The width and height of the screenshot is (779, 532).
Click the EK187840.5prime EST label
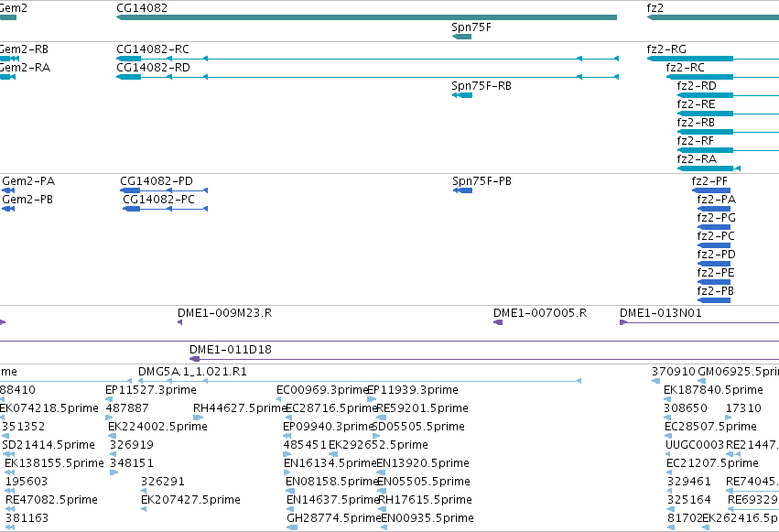[x=713, y=390]
